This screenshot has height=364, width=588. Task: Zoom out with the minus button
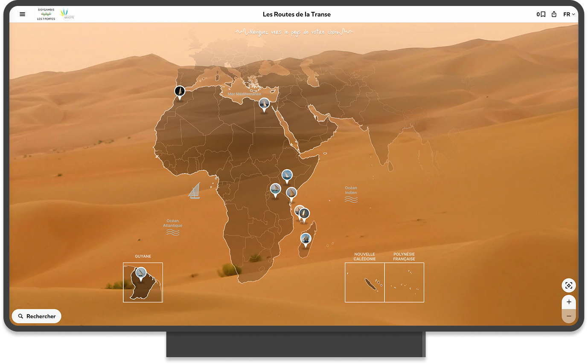569,316
